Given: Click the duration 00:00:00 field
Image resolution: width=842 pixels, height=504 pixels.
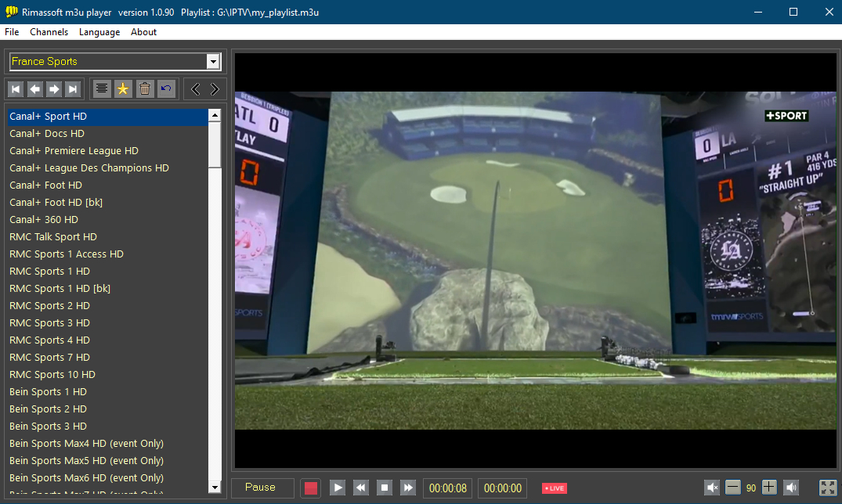Looking at the screenshot, I should click(x=503, y=488).
